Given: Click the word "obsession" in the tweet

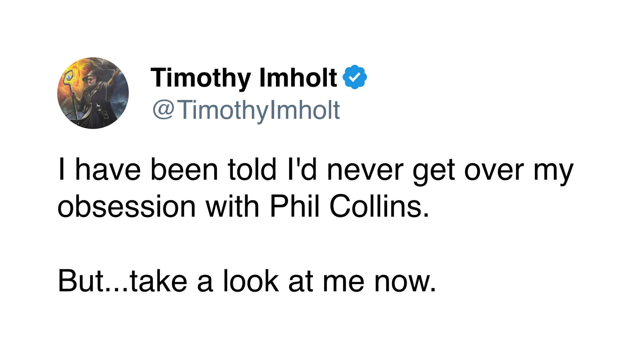Looking at the screenshot, I should click(x=127, y=207).
